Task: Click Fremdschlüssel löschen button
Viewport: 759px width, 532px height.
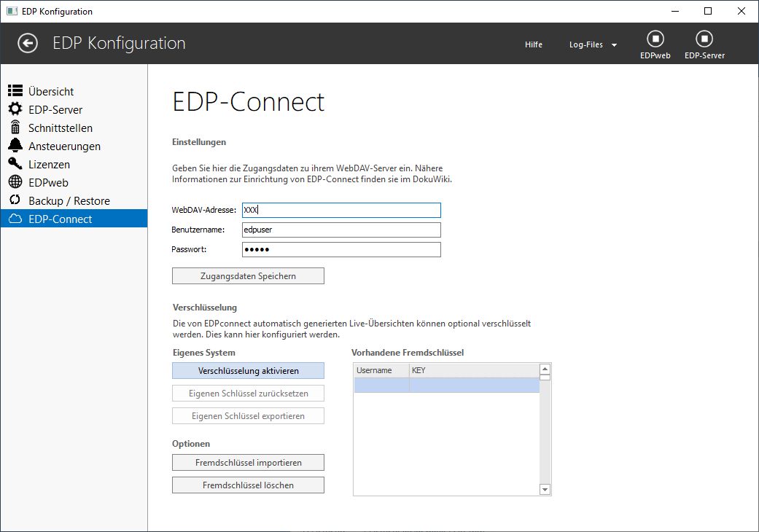Action: tap(248, 485)
